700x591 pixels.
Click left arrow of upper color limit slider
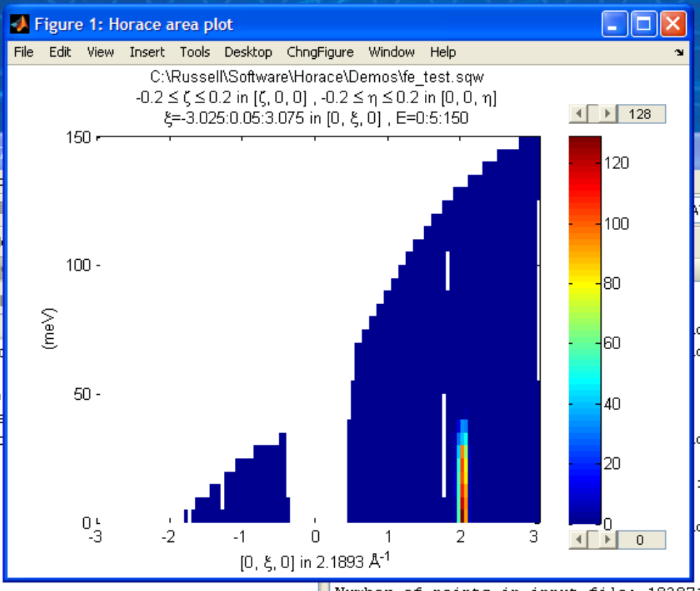coord(577,114)
